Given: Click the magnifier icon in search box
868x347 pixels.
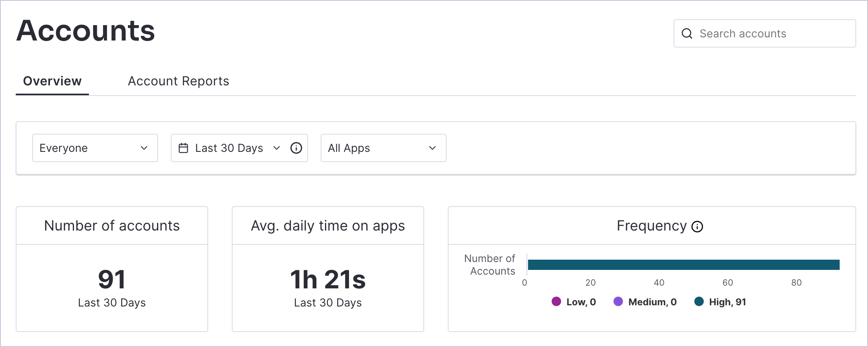Looking at the screenshot, I should [687, 34].
